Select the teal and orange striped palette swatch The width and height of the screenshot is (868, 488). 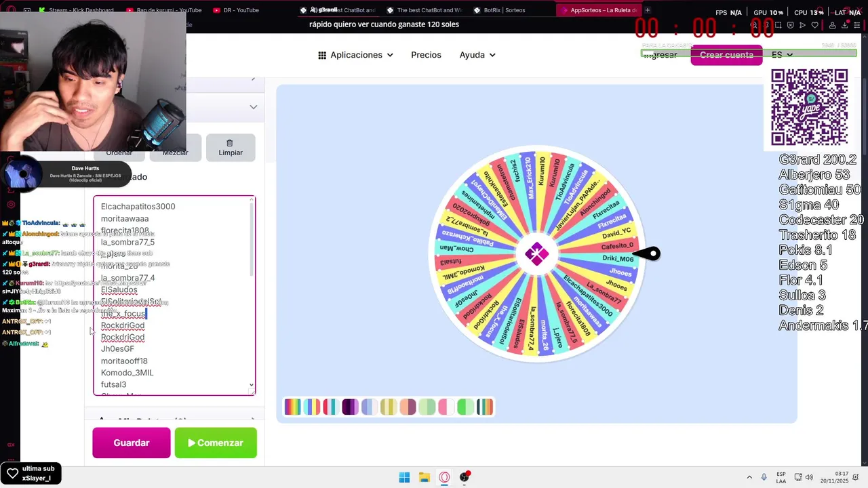pyautogui.click(x=485, y=407)
